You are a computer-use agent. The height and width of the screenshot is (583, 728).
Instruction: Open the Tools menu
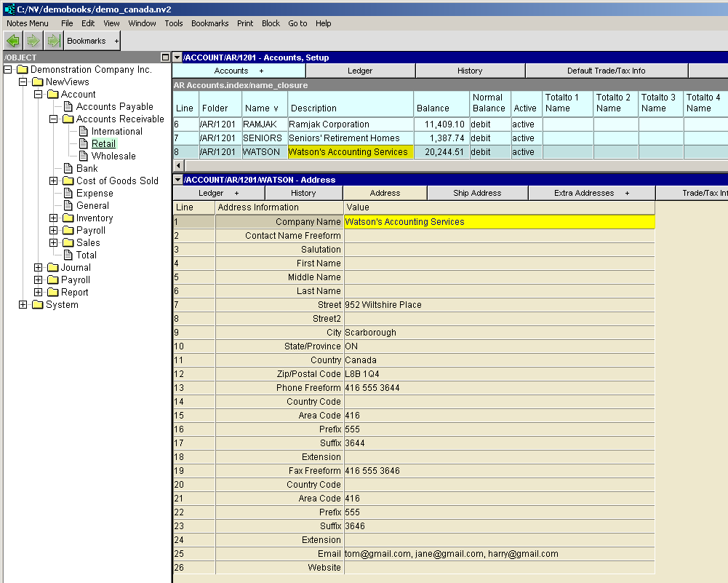174,23
